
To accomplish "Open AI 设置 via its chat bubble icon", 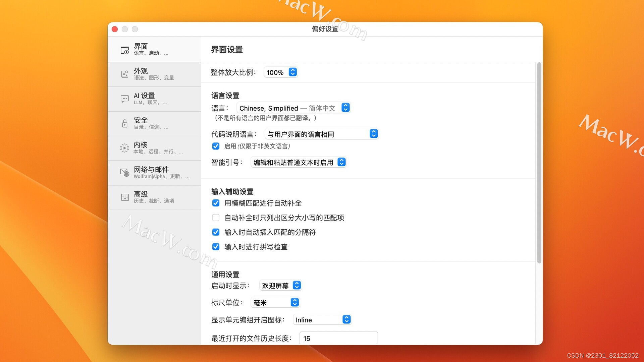I will pyautogui.click(x=124, y=99).
